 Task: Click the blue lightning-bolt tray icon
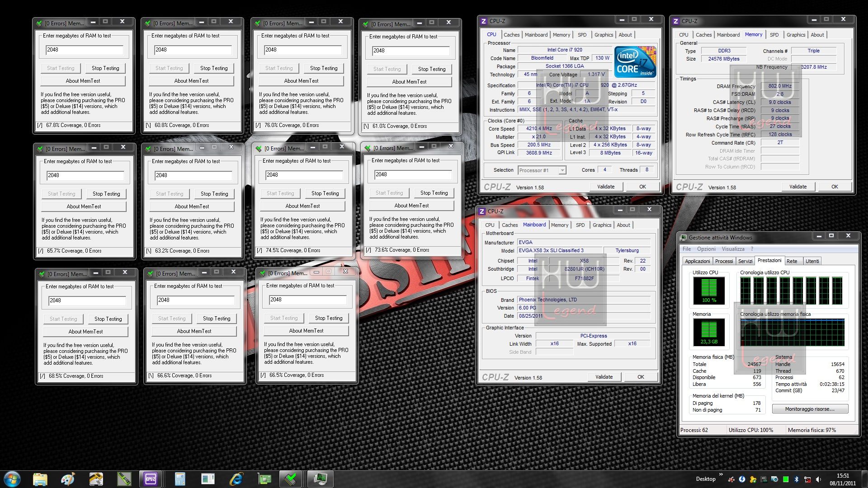point(742,479)
